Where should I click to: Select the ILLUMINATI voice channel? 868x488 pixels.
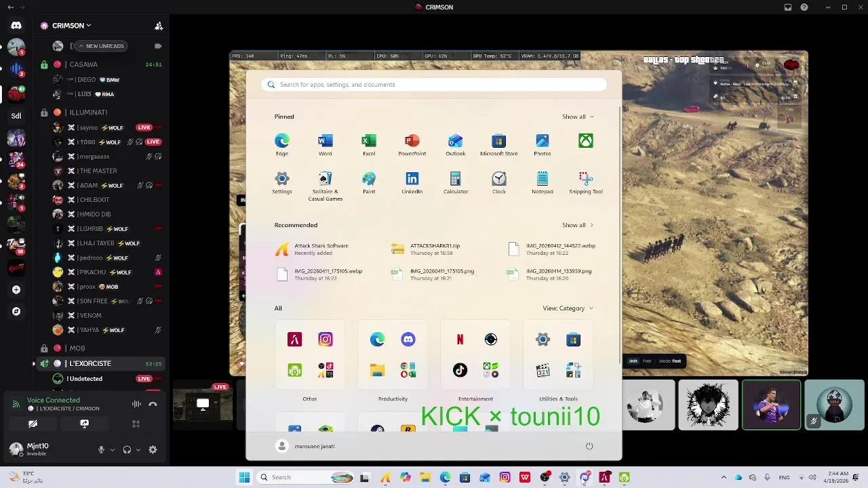point(102,113)
